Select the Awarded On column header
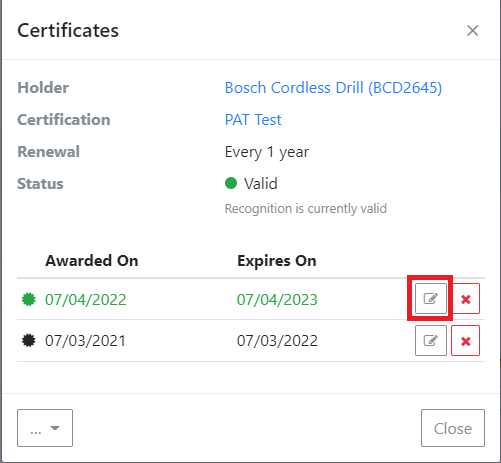Viewport: 501px width, 463px height. [x=92, y=260]
